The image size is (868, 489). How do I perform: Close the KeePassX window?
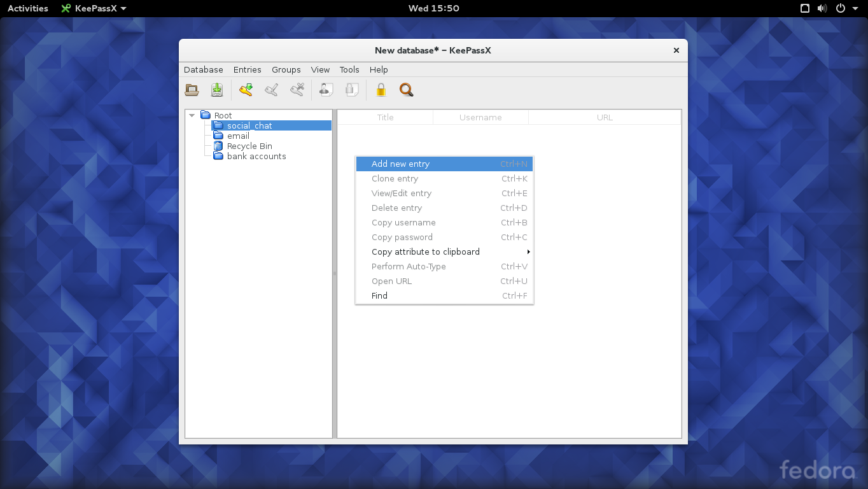click(x=676, y=50)
